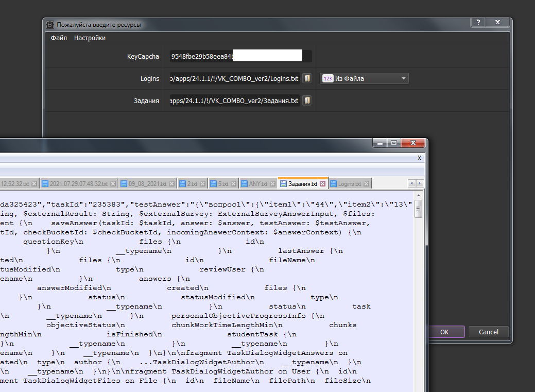The image size is (535, 392).
Task: Click the 'KeyCapcha' label
Action: 143,56
